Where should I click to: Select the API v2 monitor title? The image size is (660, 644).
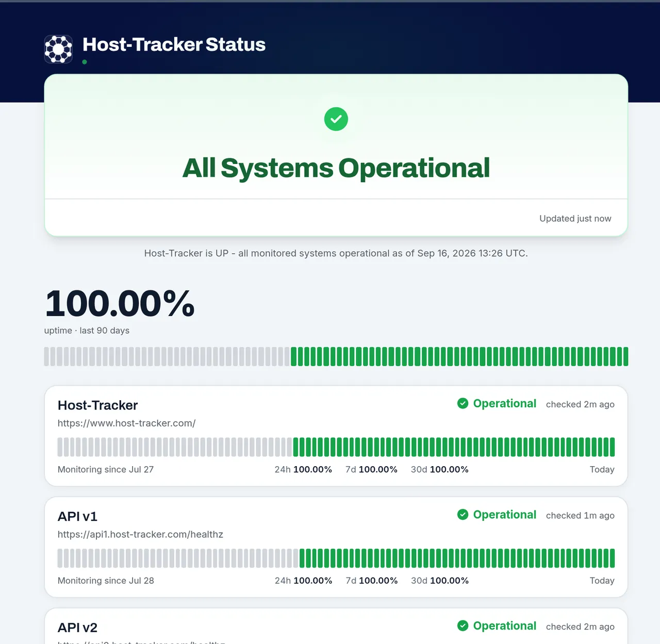77,628
